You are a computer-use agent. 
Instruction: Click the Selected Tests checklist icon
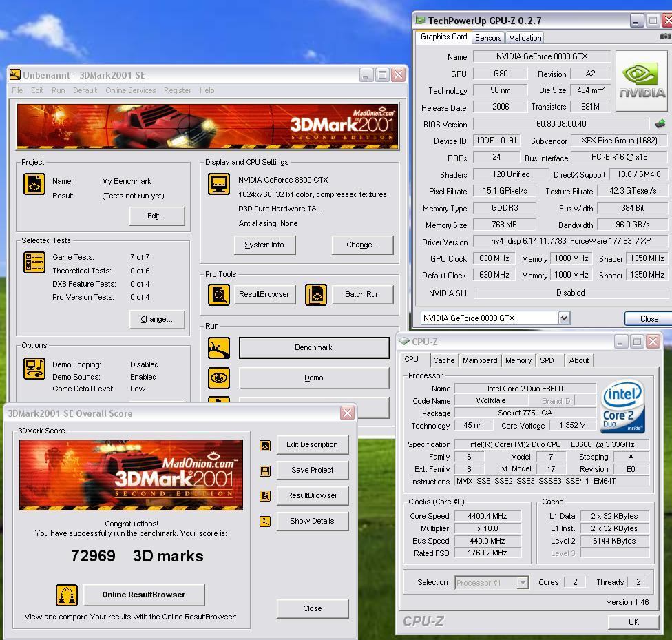(34, 262)
